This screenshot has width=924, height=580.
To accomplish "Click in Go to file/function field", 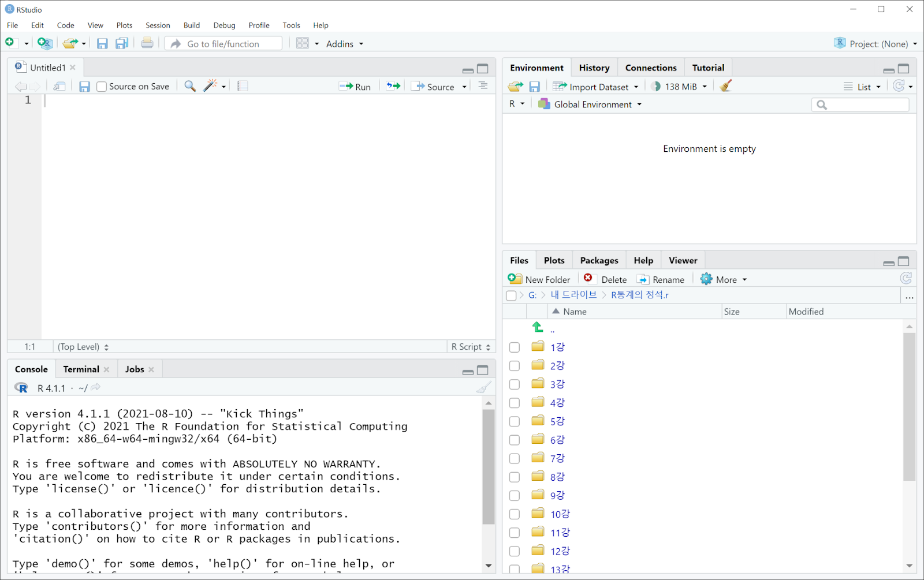I will click(x=223, y=44).
